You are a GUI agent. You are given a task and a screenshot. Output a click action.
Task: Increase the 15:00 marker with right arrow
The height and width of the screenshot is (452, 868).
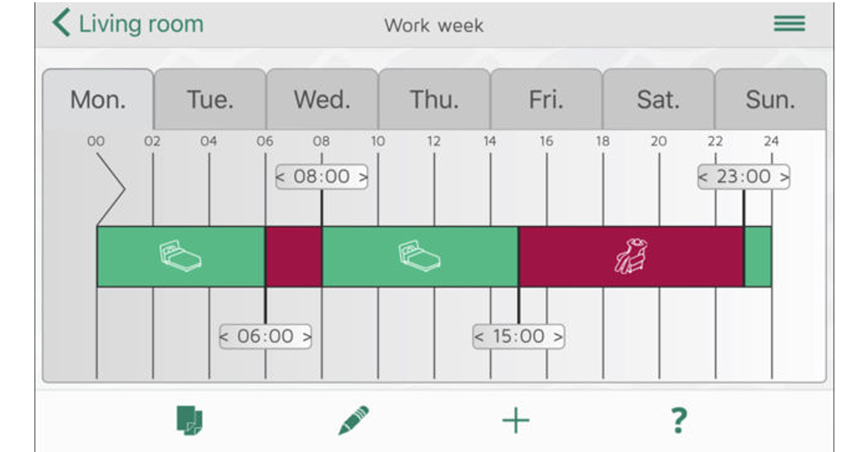click(x=558, y=336)
